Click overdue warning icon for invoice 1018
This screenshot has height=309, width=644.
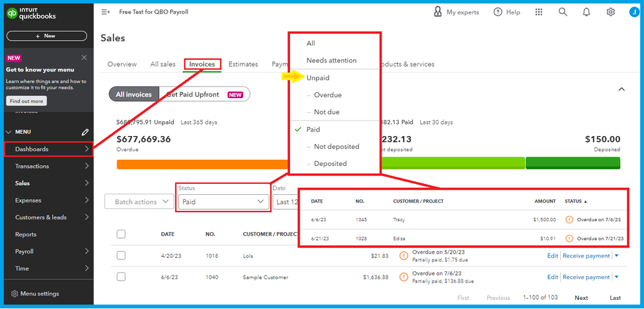point(404,255)
